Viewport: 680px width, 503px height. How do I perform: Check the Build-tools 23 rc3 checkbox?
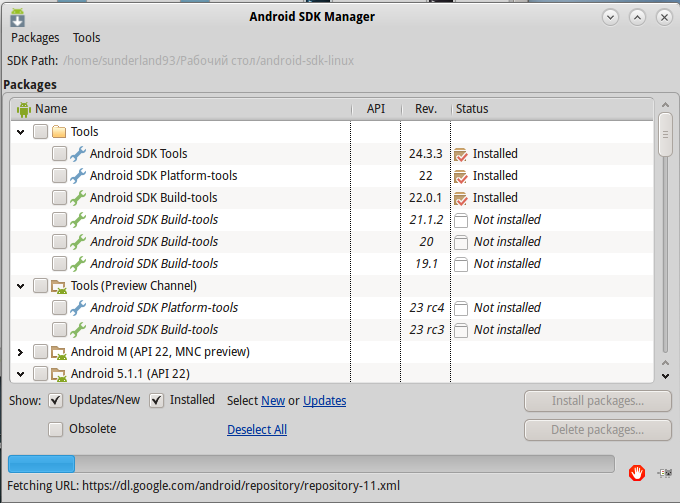coord(59,330)
